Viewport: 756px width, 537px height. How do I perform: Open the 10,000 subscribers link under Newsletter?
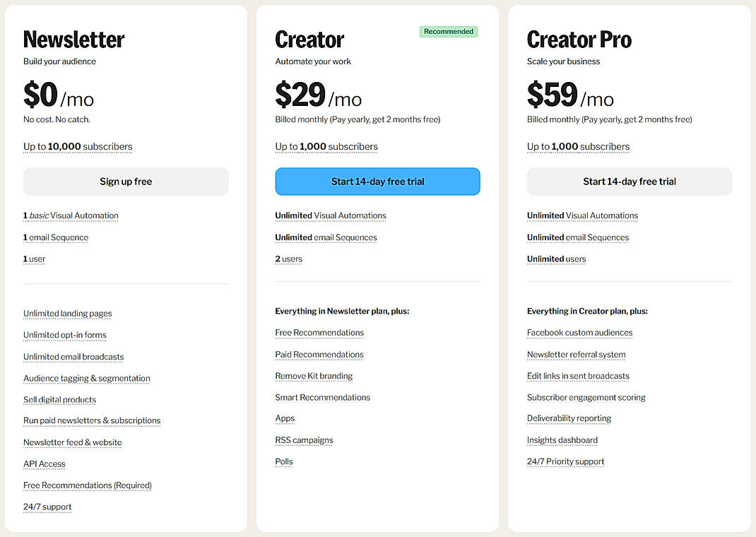tap(78, 146)
